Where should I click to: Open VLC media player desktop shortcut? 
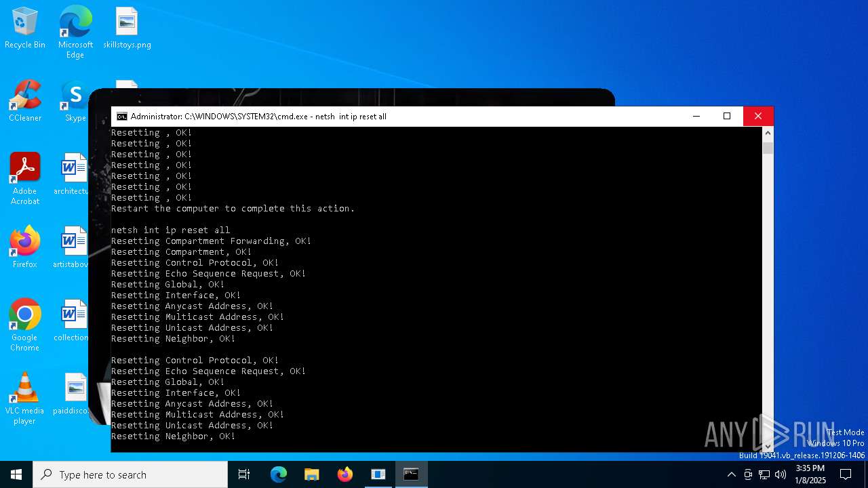(x=25, y=399)
